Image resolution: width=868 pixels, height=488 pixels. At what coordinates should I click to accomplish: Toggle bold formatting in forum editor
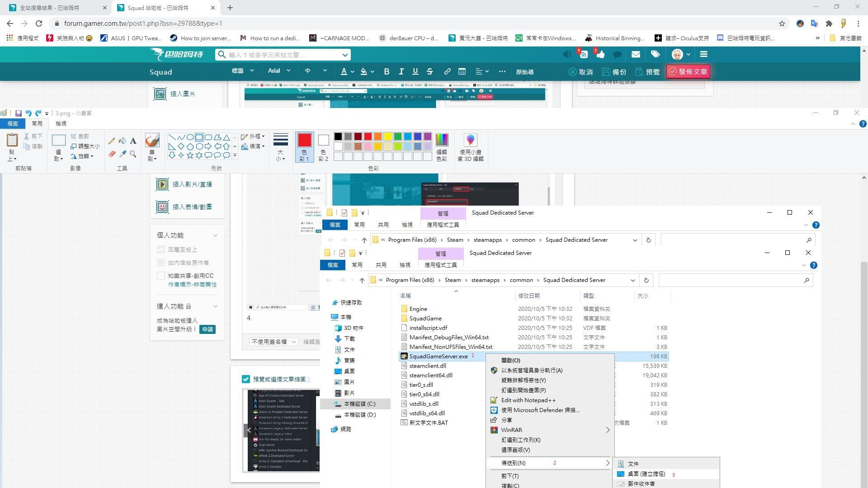(387, 71)
